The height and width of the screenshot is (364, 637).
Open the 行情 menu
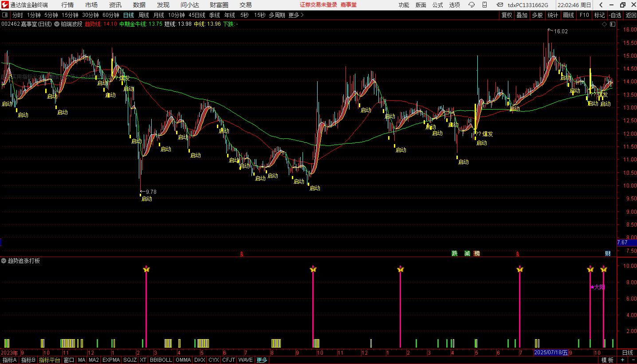[x=67, y=5]
